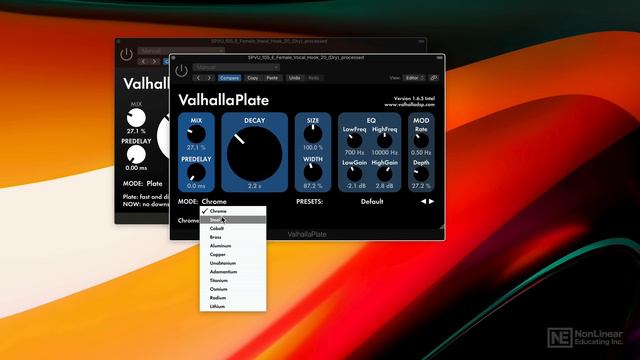This screenshot has width=640, height=360.
Task: Click the large DECAY knob
Action: point(254,154)
